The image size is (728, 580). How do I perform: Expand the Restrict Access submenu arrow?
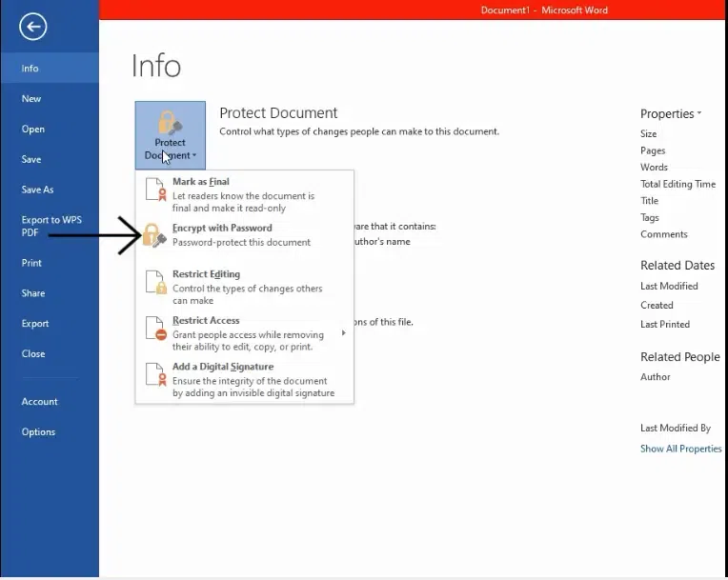(344, 332)
